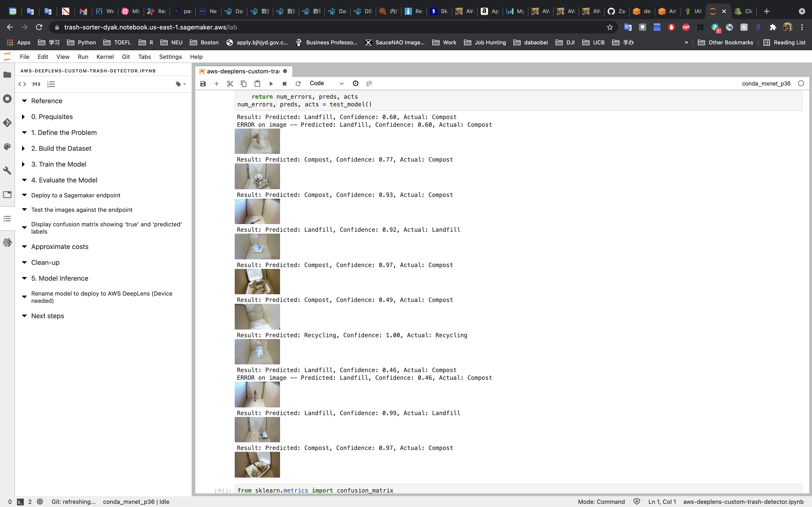This screenshot has height=507, width=812.
Task: Restart the kernel with refresh icon
Action: 298,84
